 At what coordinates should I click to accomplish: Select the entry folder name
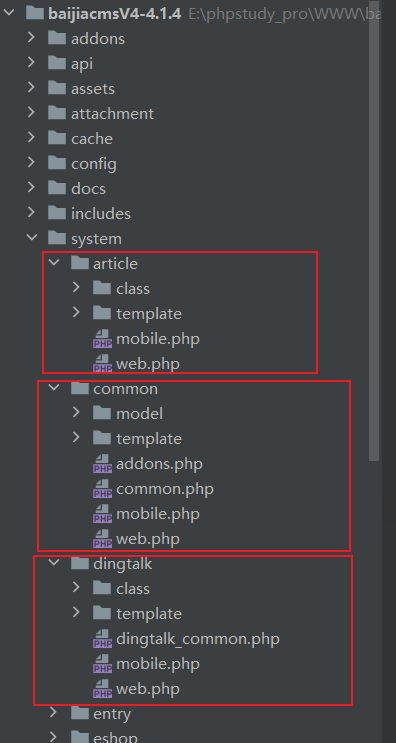[x=112, y=714]
